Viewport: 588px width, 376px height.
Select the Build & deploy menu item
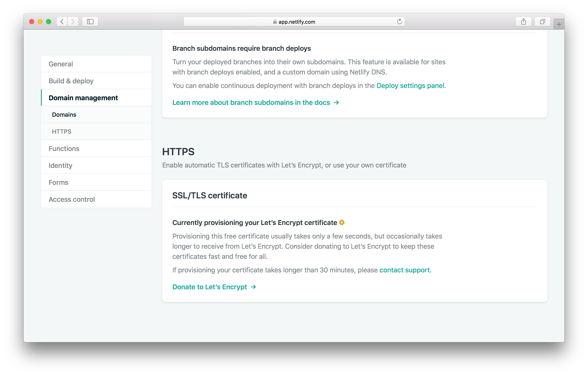coord(72,81)
